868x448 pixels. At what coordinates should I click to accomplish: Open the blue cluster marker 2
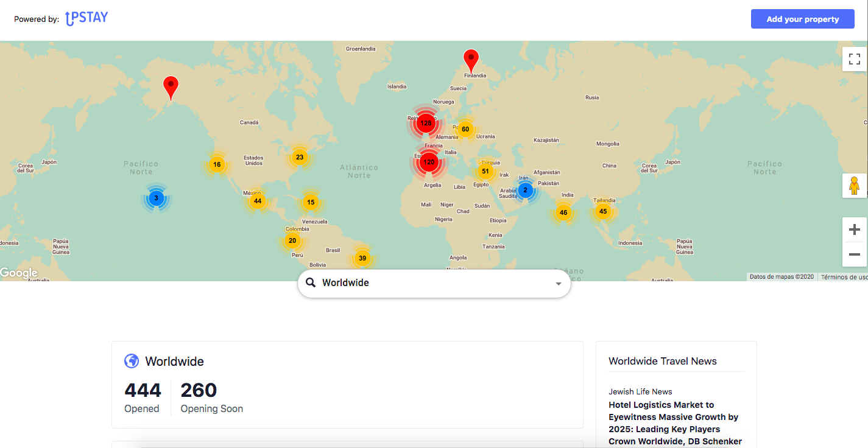click(525, 190)
